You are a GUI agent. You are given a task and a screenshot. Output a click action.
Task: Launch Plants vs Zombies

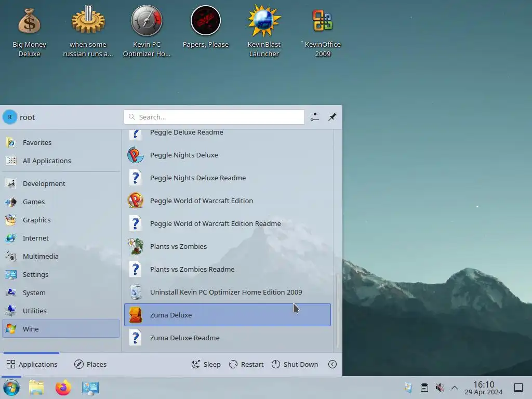tap(228, 246)
